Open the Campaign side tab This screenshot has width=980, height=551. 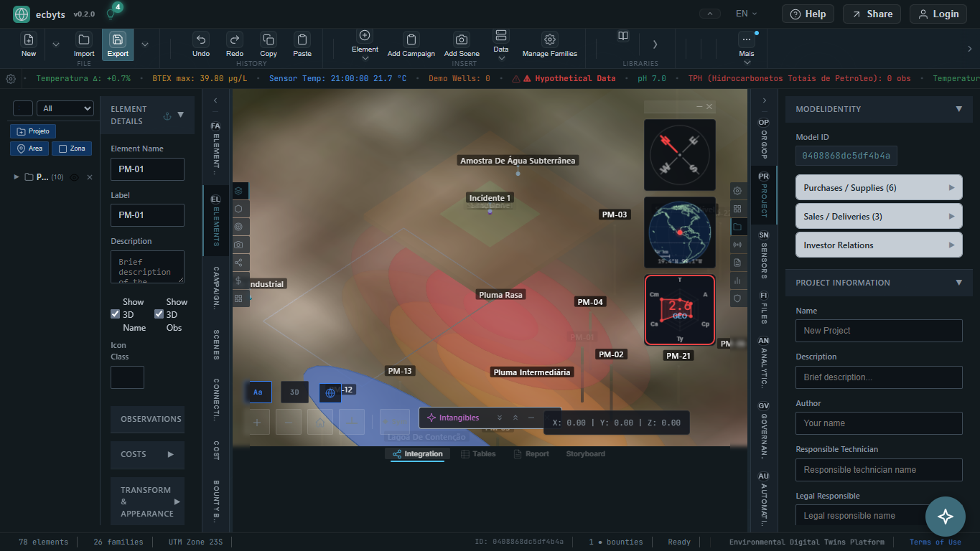click(x=215, y=287)
